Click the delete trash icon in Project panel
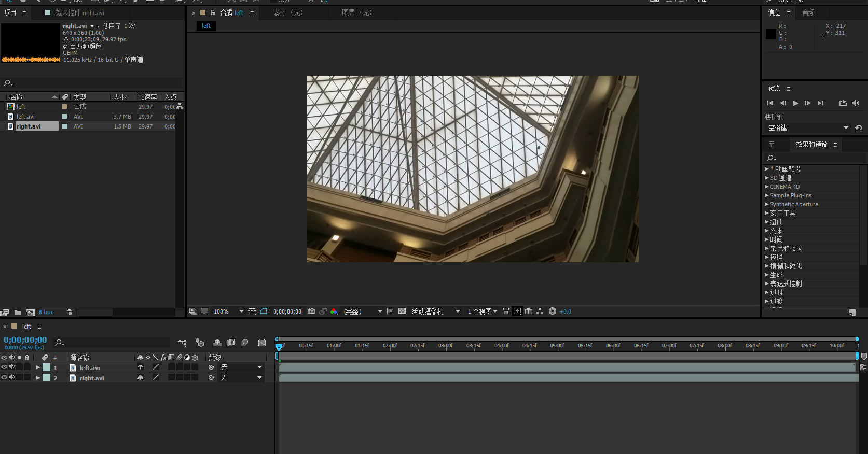Viewport: 868px width, 454px height. pyautogui.click(x=69, y=313)
